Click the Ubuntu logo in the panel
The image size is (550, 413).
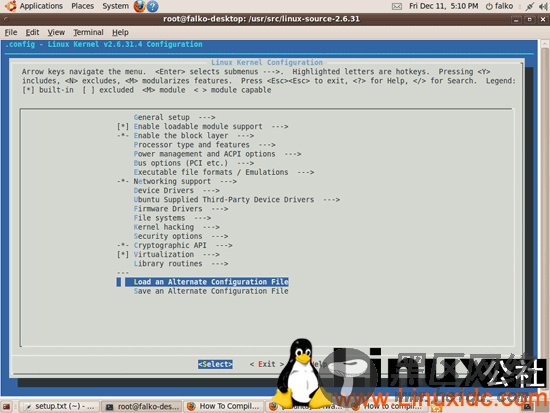click(x=10, y=6)
